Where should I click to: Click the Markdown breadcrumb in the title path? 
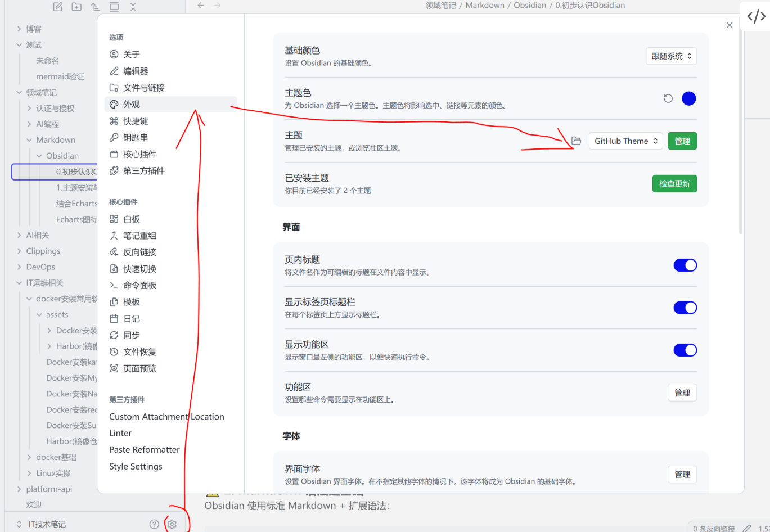tap(485, 5)
